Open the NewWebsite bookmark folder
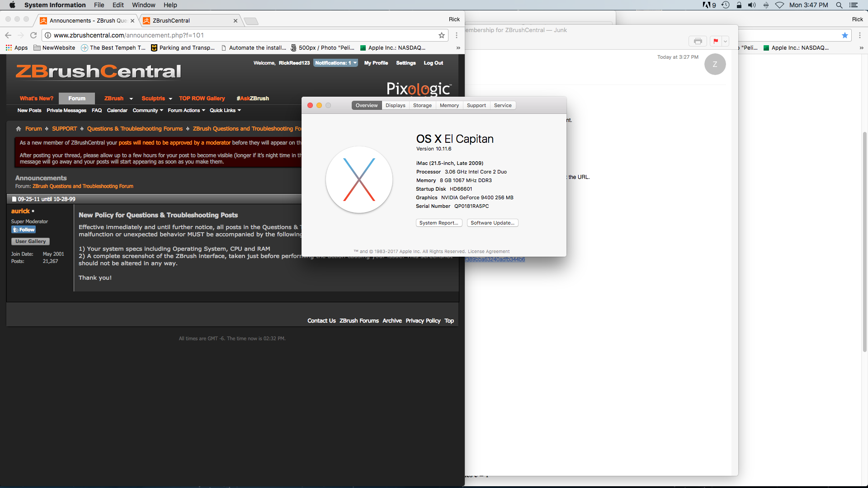Image resolution: width=868 pixels, height=488 pixels. click(54, 48)
